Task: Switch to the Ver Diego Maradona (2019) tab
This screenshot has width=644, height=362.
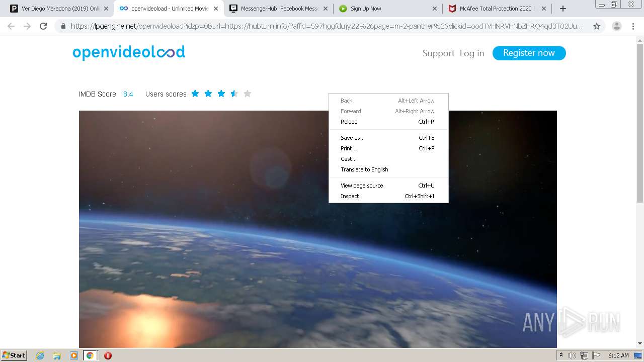Action: [55, 9]
